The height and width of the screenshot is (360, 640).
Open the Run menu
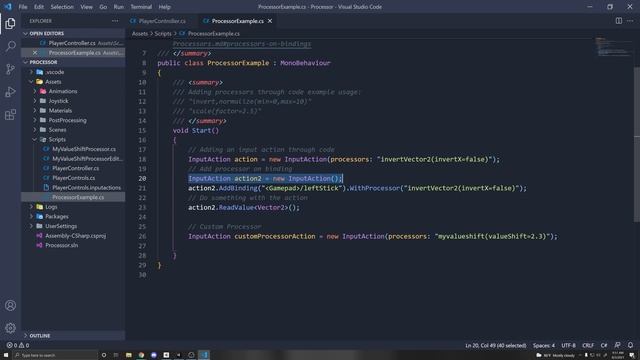[x=118, y=7]
